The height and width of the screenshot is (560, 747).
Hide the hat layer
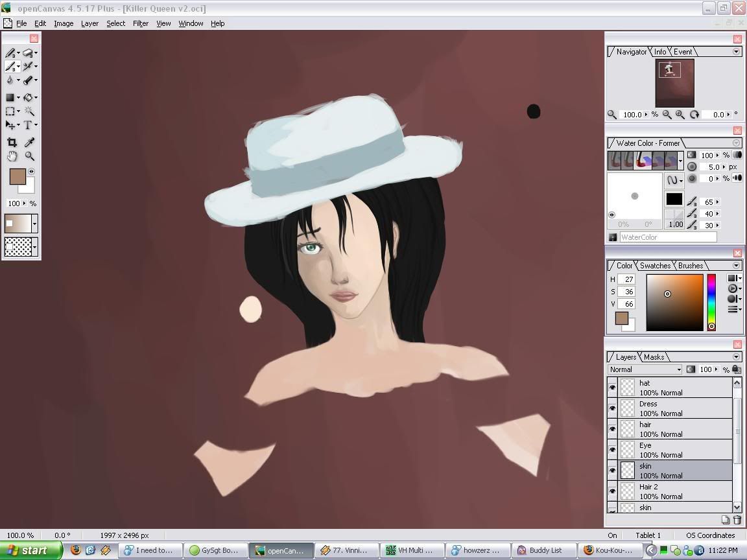[x=612, y=388]
